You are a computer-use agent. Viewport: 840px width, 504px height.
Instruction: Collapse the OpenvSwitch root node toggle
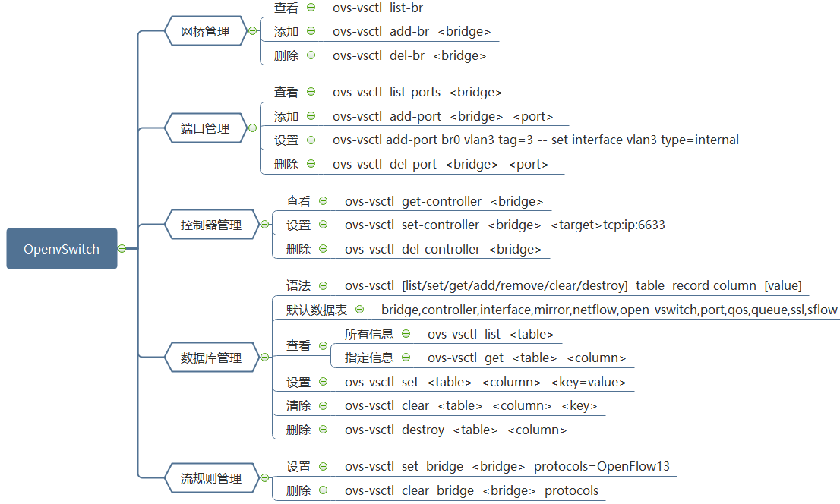point(122,248)
